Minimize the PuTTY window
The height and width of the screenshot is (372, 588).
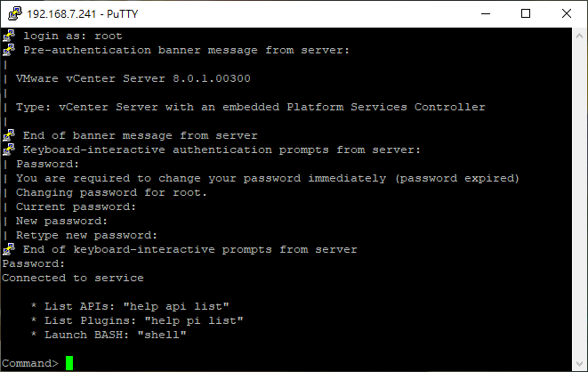coord(486,13)
